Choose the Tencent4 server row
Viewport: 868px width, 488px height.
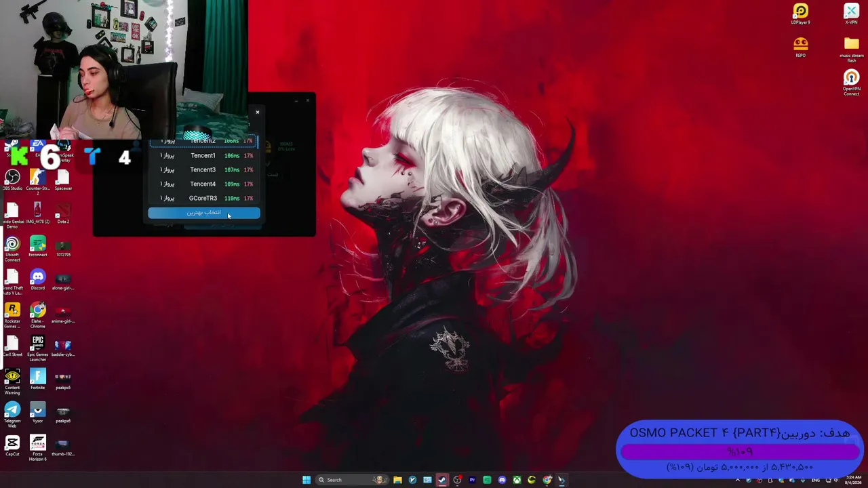tap(203, 184)
